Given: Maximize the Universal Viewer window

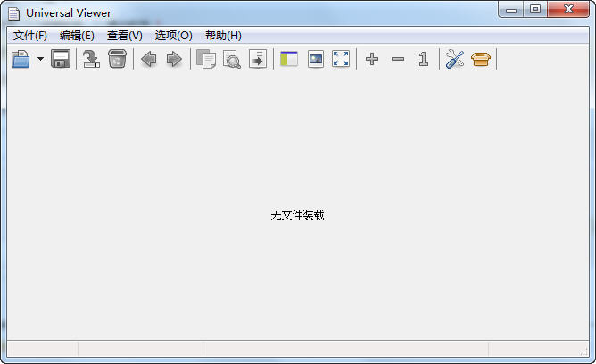Looking at the screenshot, I should pos(535,10).
